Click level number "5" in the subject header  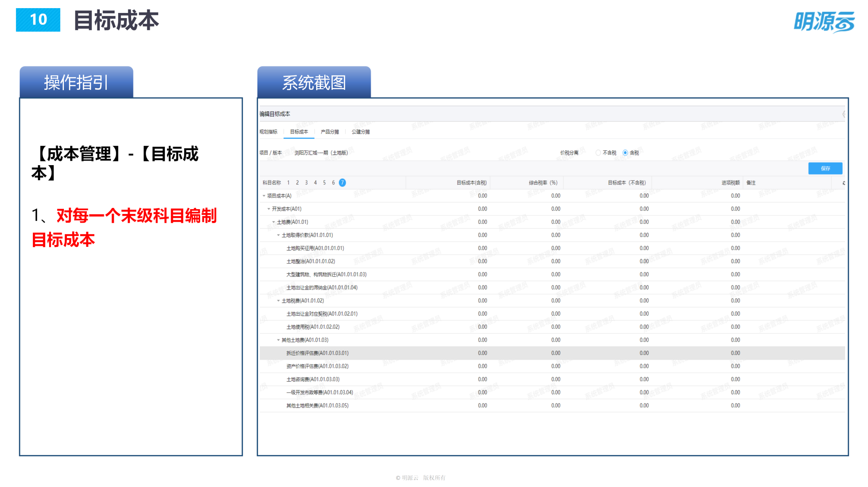tap(324, 182)
